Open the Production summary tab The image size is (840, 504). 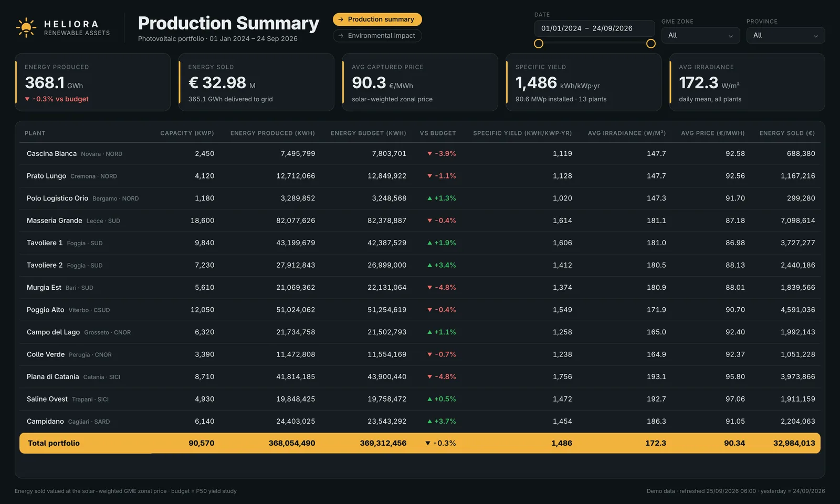[377, 19]
